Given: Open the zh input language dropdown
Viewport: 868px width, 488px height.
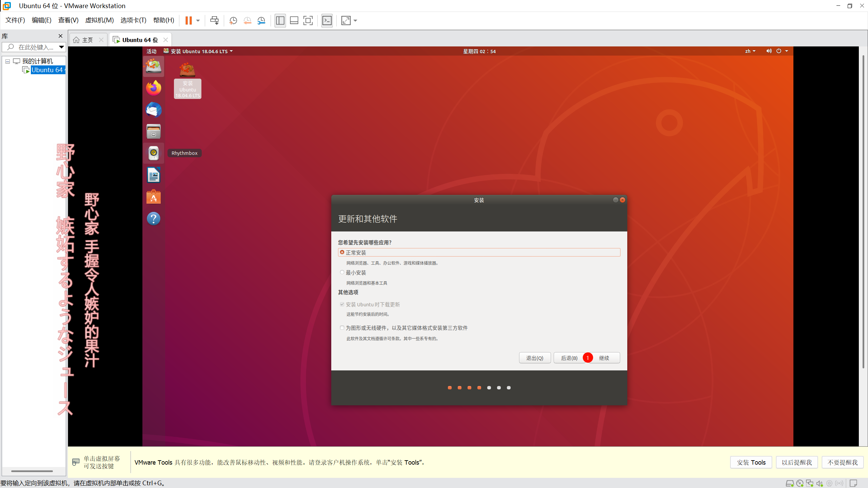Looking at the screenshot, I should point(750,51).
